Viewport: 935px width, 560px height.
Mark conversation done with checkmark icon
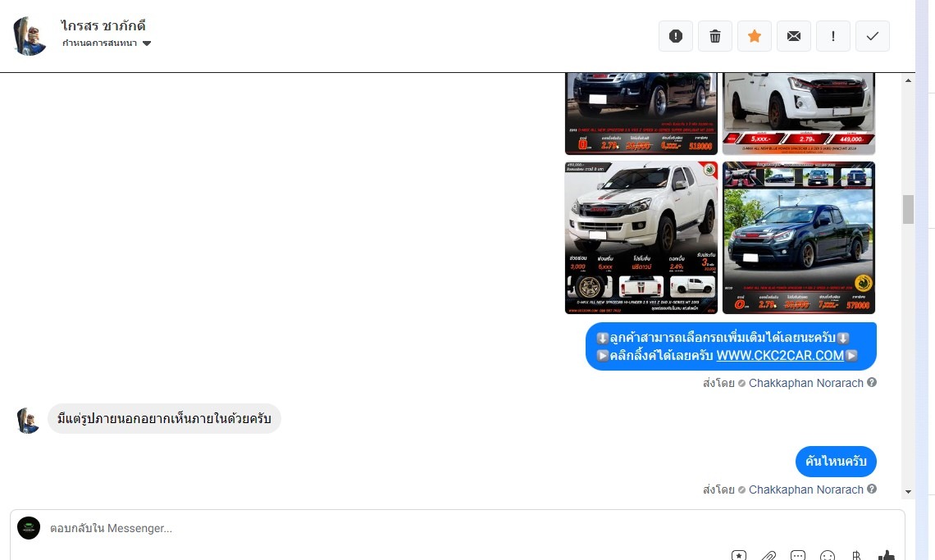coord(873,36)
